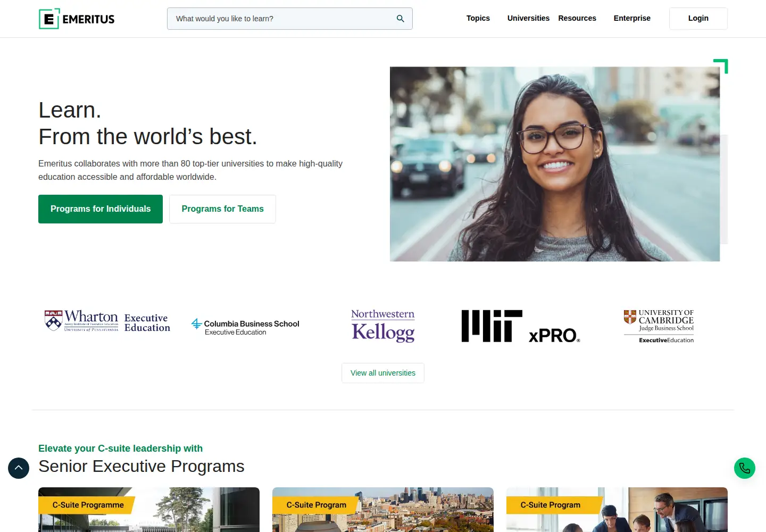Go to the Enterprise page

pyautogui.click(x=632, y=18)
